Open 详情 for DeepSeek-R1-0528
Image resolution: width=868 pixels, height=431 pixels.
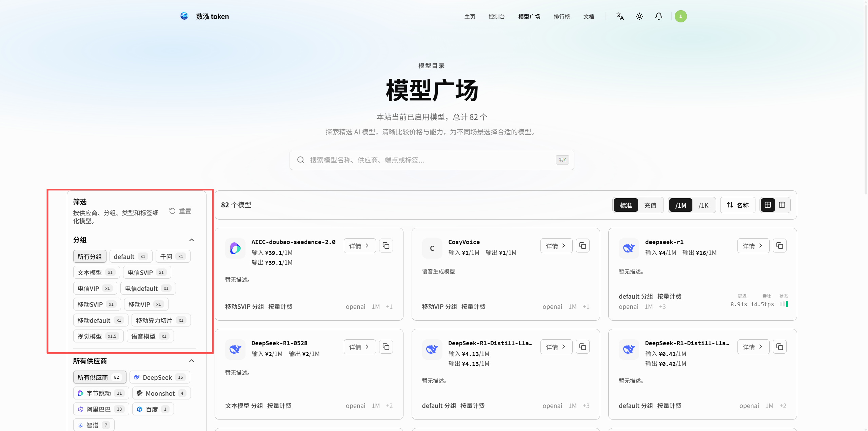pos(359,347)
